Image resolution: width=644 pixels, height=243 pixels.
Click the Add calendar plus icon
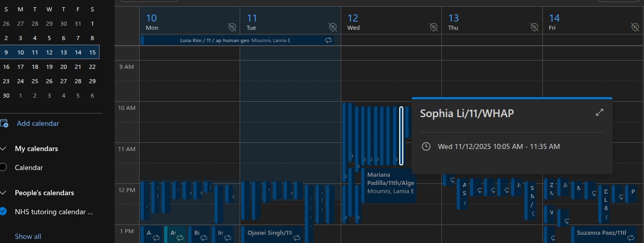point(4,123)
